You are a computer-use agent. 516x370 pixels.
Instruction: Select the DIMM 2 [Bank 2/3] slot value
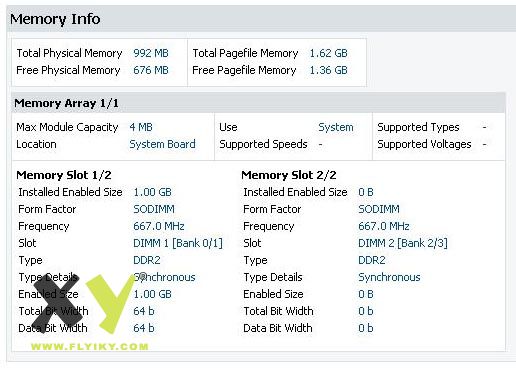pos(403,243)
